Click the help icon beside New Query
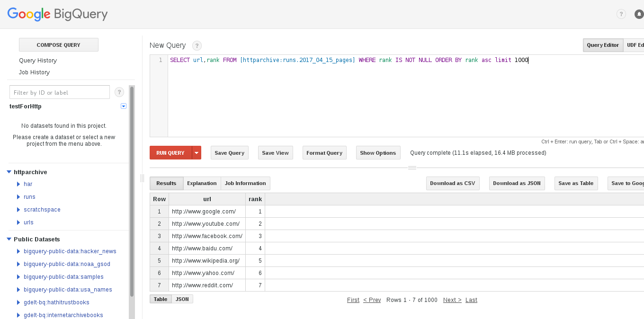 click(197, 45)
